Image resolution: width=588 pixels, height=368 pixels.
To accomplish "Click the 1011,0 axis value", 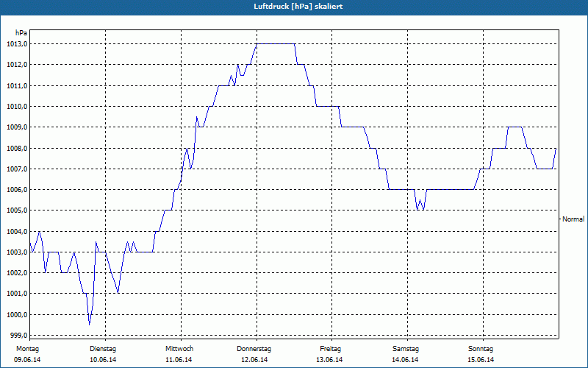I will [x=16, y=85].
